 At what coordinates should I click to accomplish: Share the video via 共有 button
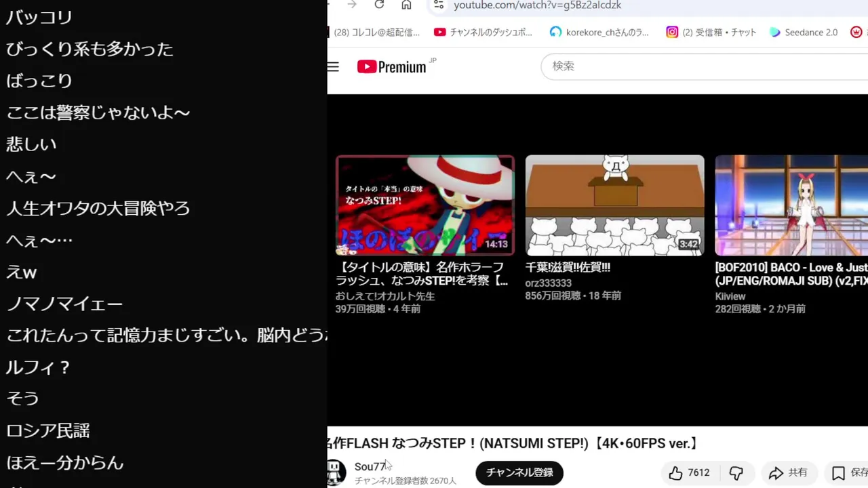[788, 472]
